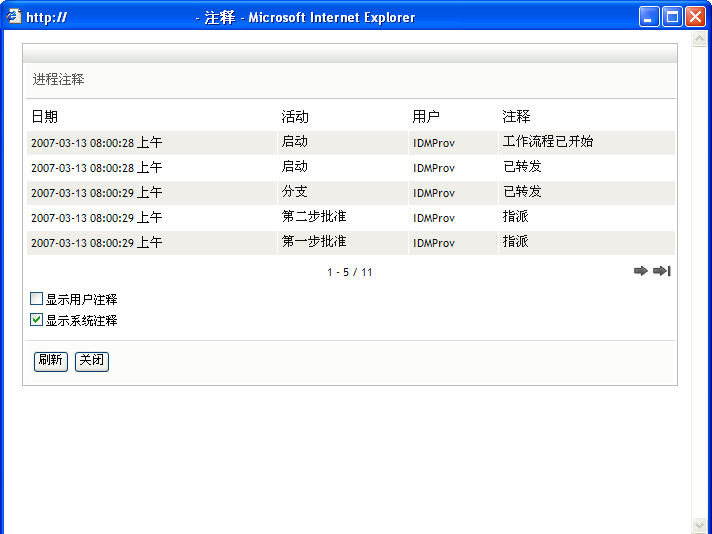712x534 pixels.
Task: Click the 日期 column header
Action: (x=44, y=117)
